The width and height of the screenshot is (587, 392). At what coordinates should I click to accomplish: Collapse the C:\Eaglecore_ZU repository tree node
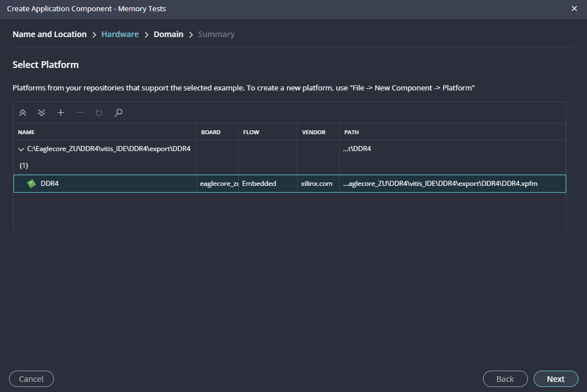click(x=21, y=149)
